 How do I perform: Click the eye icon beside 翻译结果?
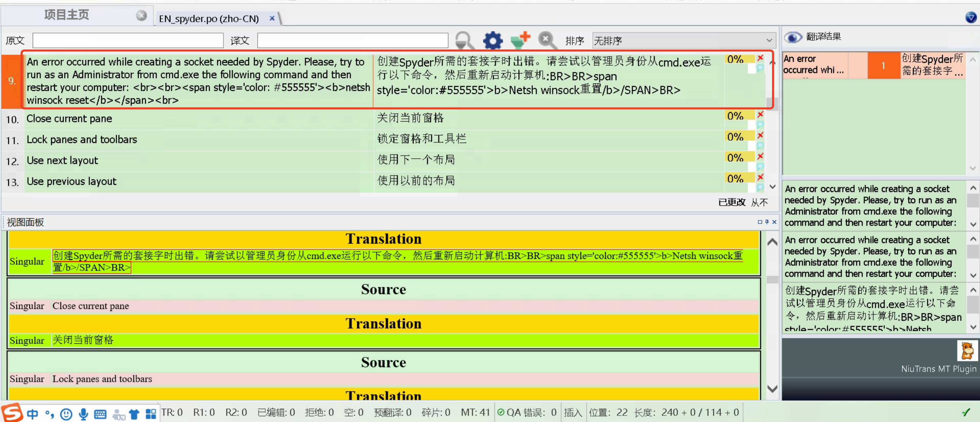coord(793,37)
